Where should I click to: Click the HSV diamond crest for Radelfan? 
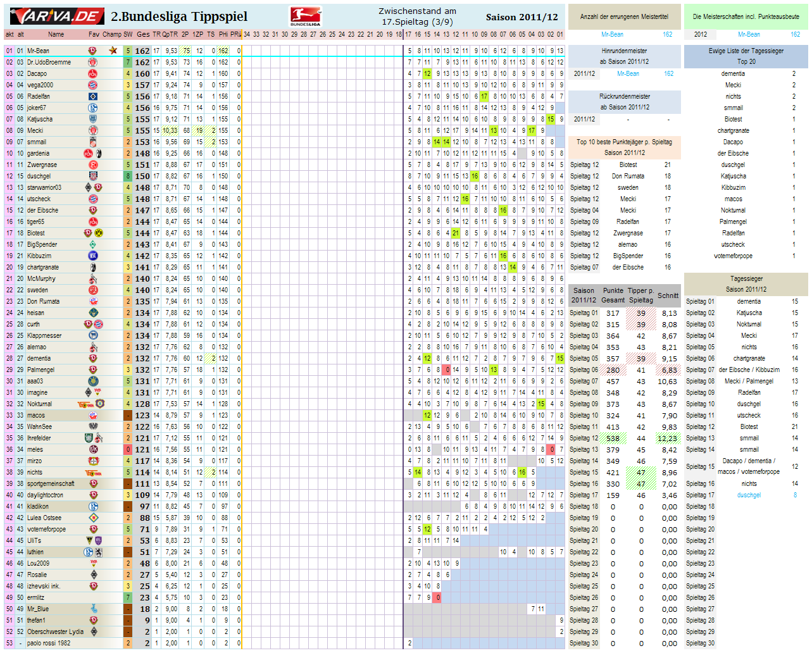pos(92,96)
